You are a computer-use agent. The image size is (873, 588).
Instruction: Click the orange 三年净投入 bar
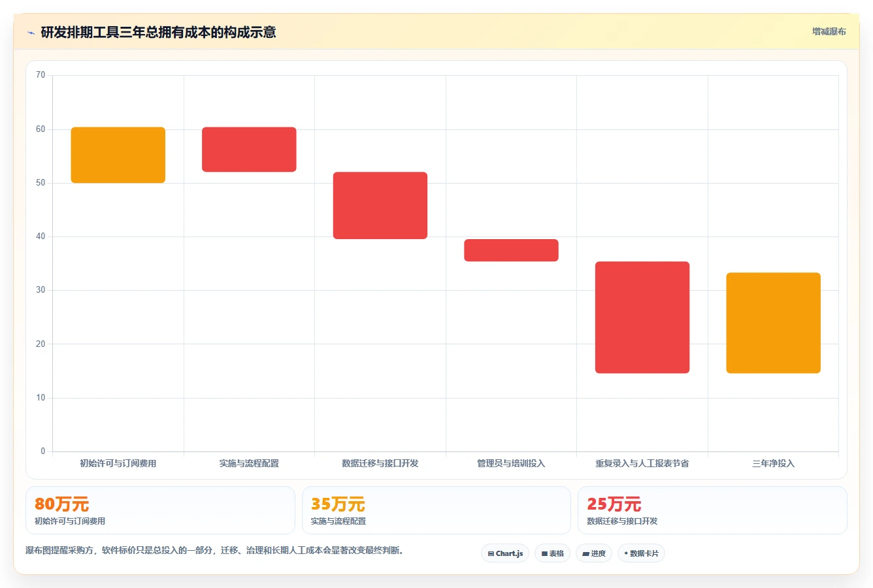click(773, 323)
